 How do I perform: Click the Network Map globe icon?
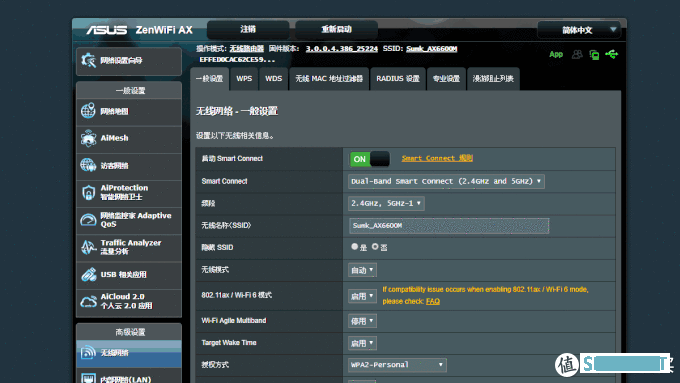pyautogui.click(x=88, y=111)
